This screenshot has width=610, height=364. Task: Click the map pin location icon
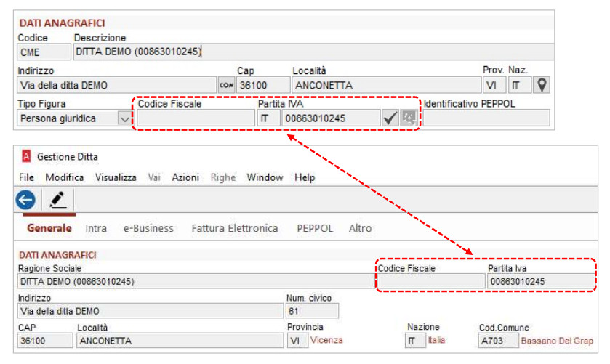(x=542, y=85)
